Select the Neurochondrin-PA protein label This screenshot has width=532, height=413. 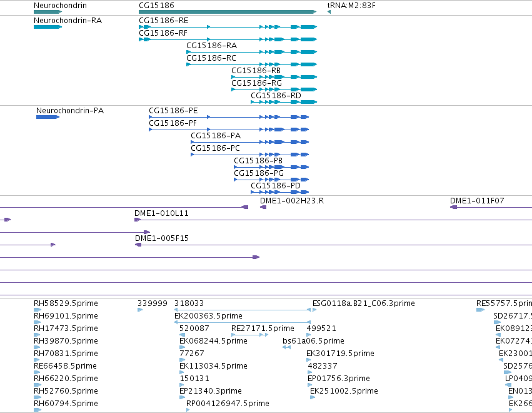pyautogui.click(x=70, y=111)
